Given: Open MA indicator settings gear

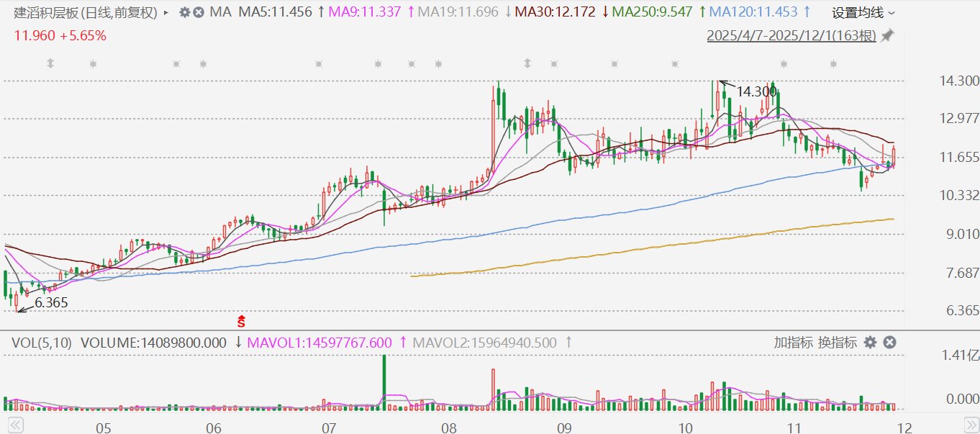Looking at the screenshot, I should pos(185,12).
